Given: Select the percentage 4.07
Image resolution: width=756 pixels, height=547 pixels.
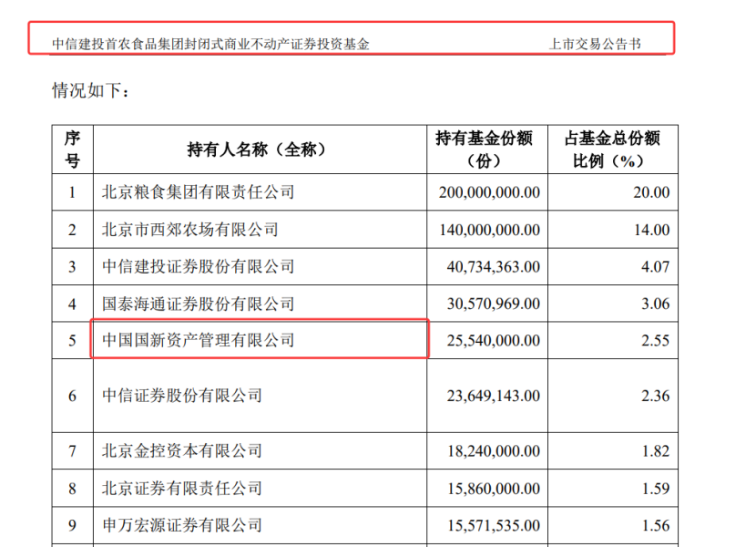Looking at the screenshot, I should 655,267.
